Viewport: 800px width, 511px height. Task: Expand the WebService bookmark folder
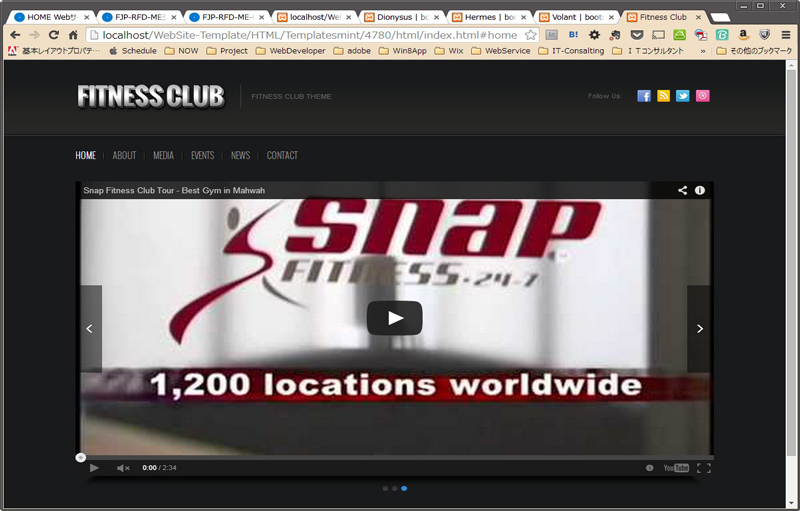(x=501, y=51)
